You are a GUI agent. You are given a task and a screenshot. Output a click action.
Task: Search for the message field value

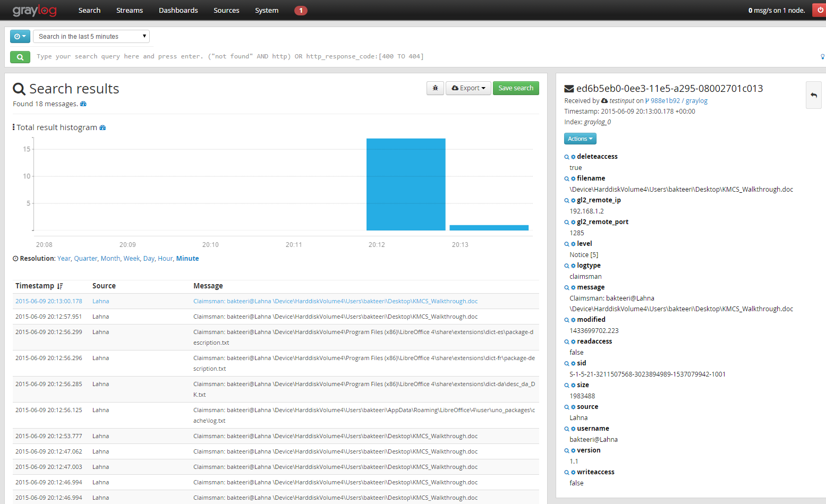[x=567, y=288]
